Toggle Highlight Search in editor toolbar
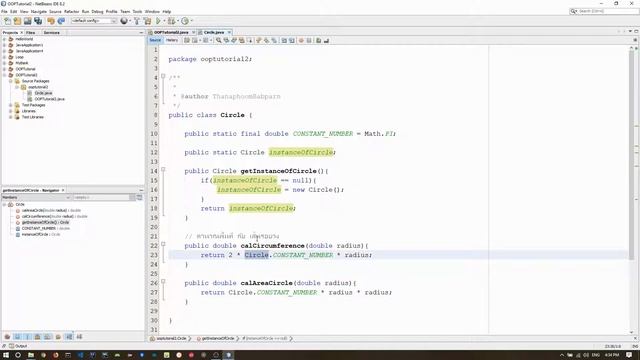This screenshot has width=640, height=360. tap(242, 40)
